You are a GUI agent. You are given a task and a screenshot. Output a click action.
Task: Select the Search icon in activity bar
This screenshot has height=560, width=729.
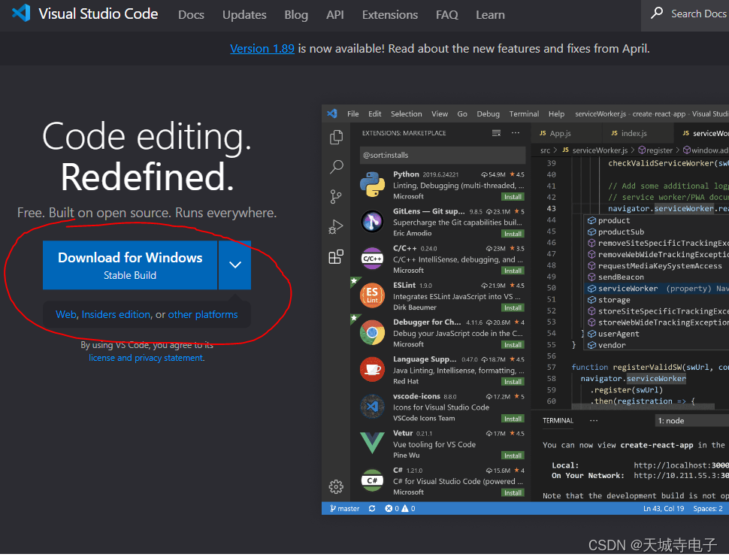click(x=336, y=167)
